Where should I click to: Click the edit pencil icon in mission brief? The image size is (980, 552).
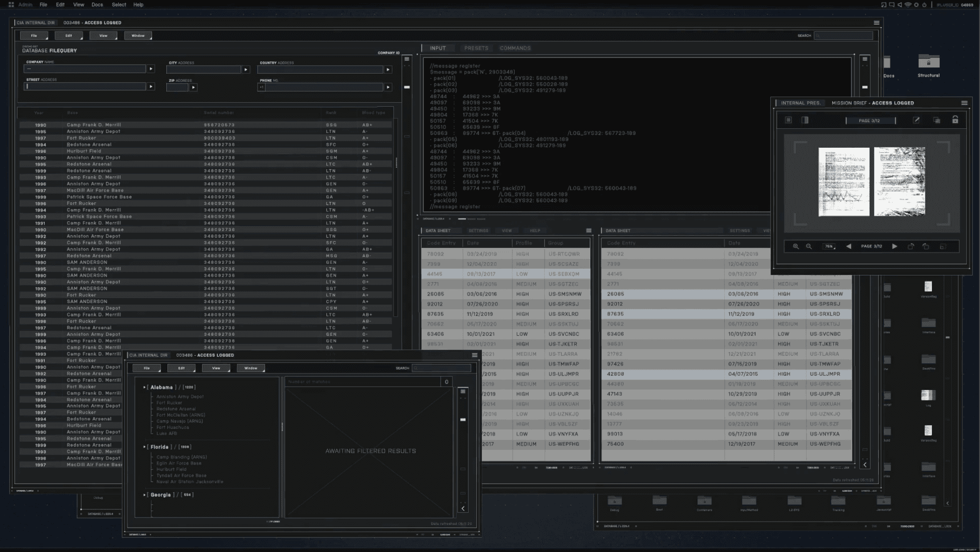(x=916, y=120)
